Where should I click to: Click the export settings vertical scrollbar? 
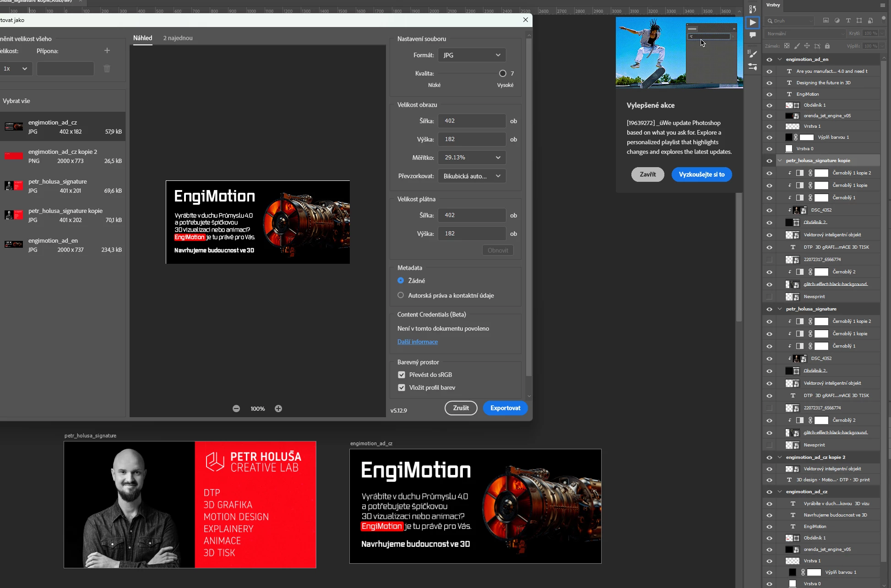point(529,206)
